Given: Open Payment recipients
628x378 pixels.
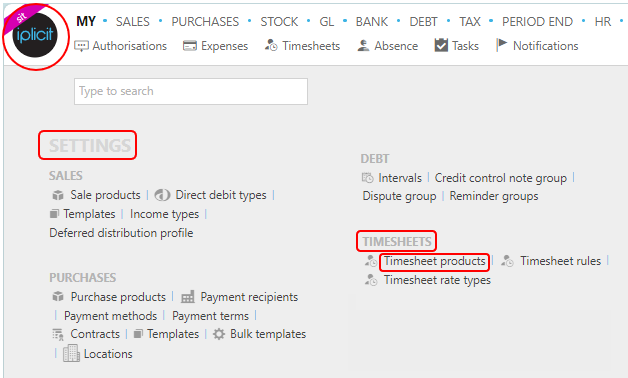Looking at the screenshot, I should [x=249, y=297].
